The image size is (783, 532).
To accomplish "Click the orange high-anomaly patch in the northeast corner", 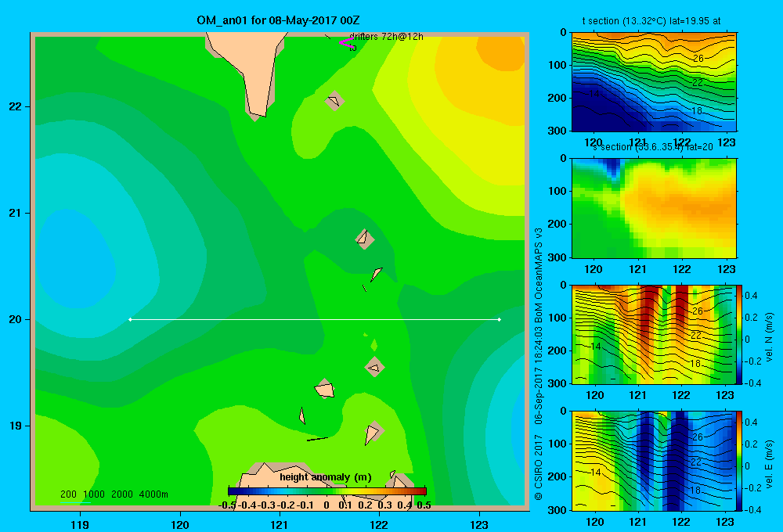I will (501, 50).
